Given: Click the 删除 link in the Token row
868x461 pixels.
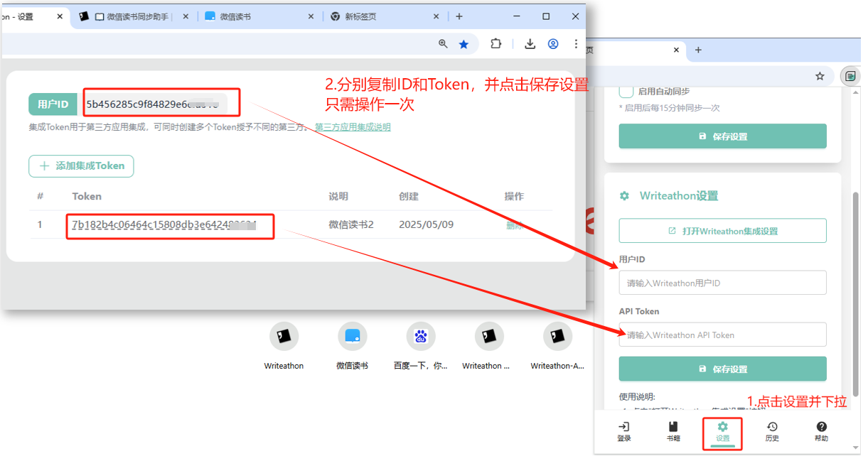Looking at the screenshot, I should [x=514, y=225].
